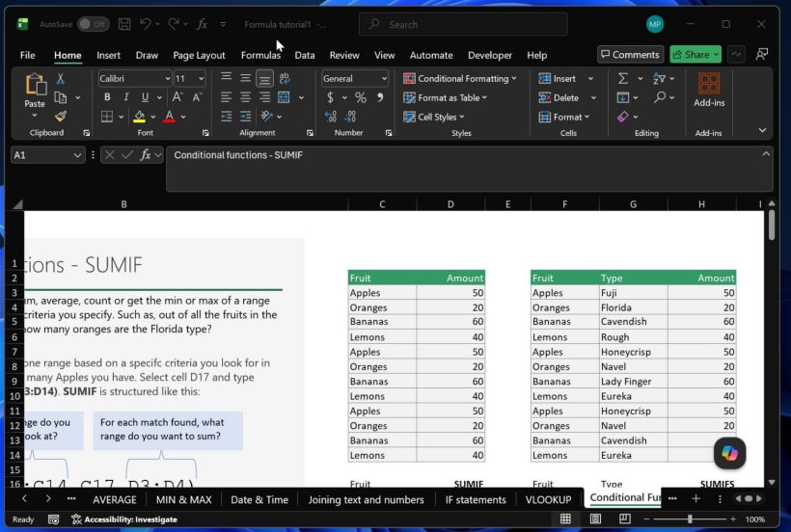
Task: Toggle Center horizontal alignment
Action: (245, 97)
